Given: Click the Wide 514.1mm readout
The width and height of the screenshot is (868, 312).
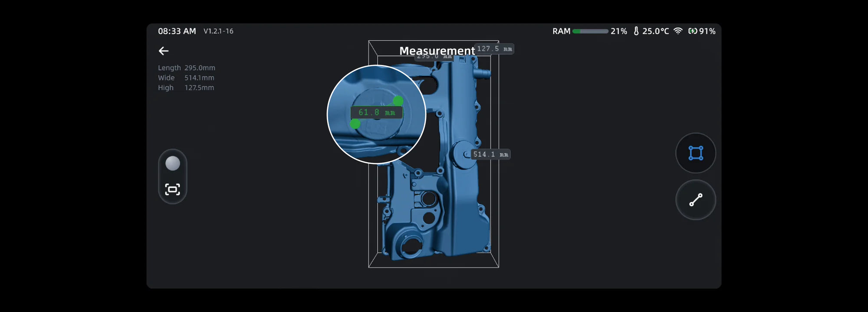Looking at the screenshot, I should (186, 78).
